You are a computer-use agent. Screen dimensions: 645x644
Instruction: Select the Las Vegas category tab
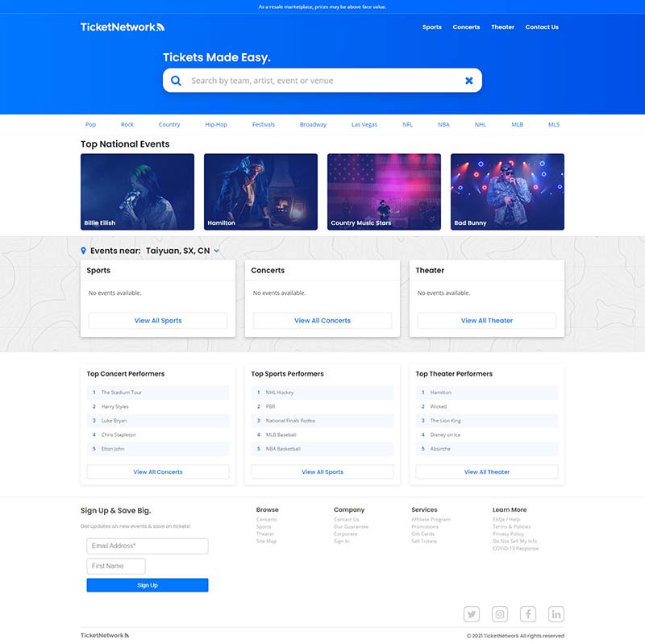[364, 125]
